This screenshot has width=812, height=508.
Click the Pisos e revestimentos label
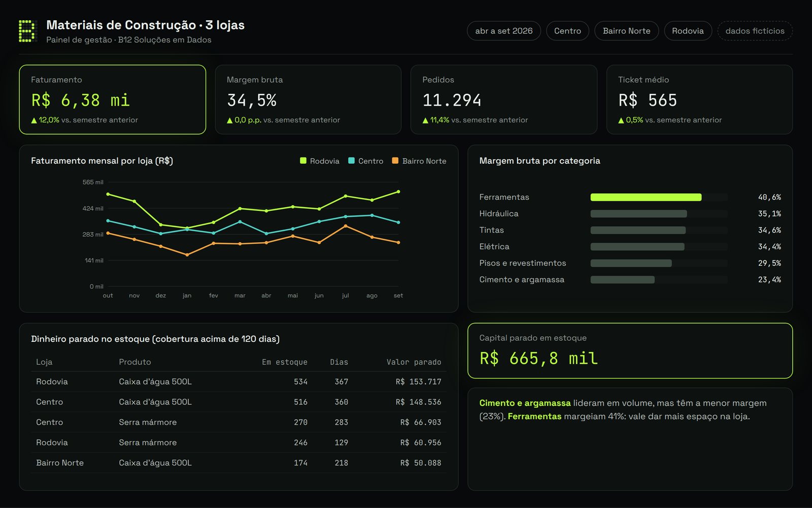(522, 263)
